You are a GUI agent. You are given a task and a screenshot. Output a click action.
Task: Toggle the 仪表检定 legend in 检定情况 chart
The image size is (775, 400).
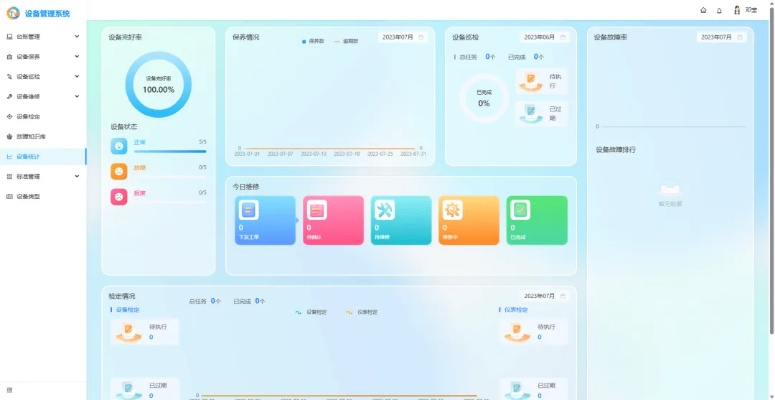pyautogui.click(x=362, y=312)
